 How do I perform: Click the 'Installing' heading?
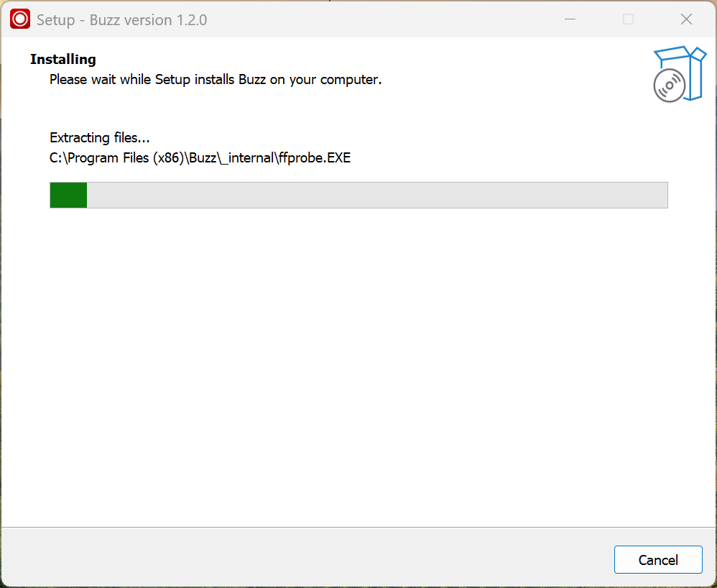point(63,60)
